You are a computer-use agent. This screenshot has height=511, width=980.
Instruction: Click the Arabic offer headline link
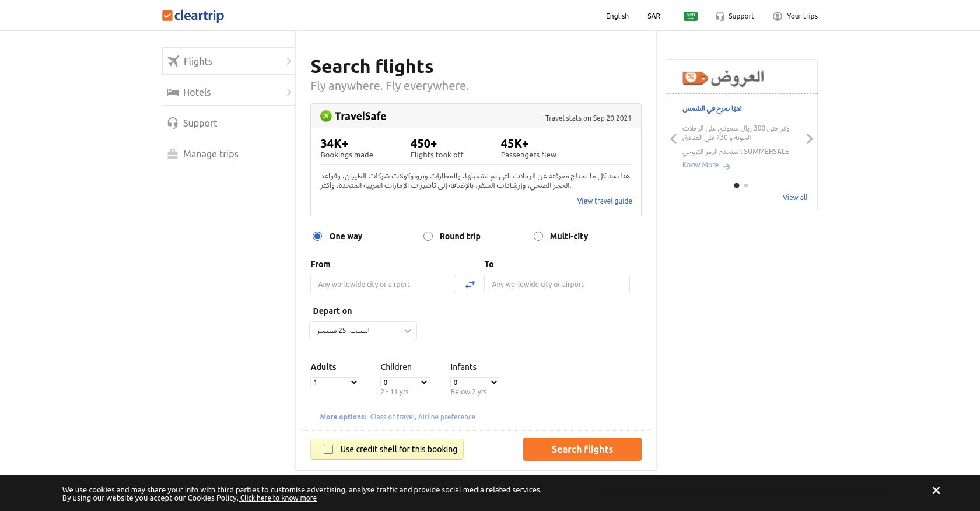click(x=712, y=108)
